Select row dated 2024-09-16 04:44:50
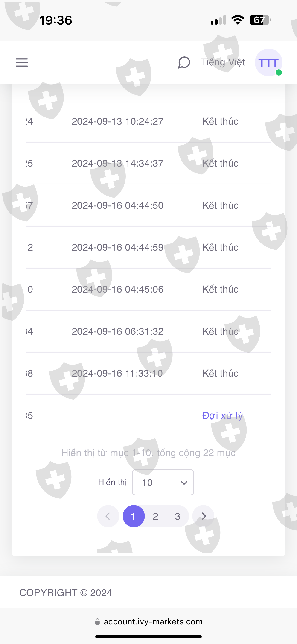The width and height of the screenshot is (297, 644). pos(117,205)
